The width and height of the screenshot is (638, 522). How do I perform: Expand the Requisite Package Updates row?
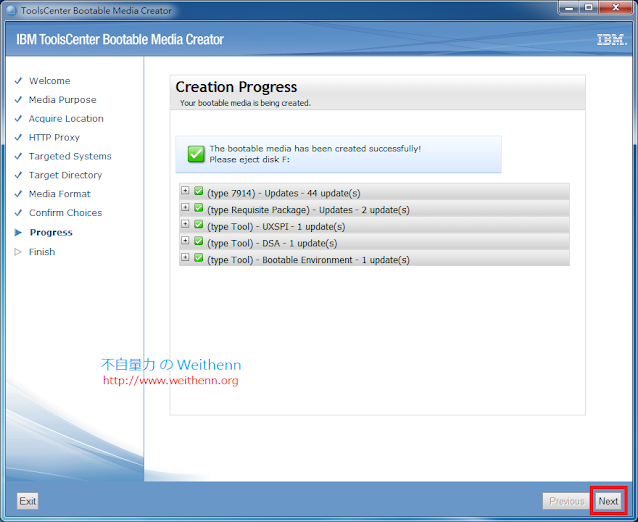point(185,207)
